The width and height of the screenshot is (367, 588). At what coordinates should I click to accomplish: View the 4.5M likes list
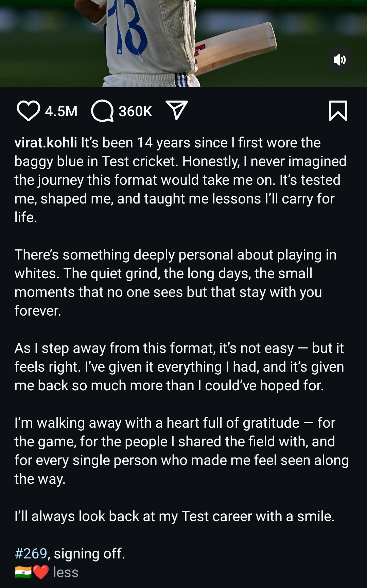[61, 111]
